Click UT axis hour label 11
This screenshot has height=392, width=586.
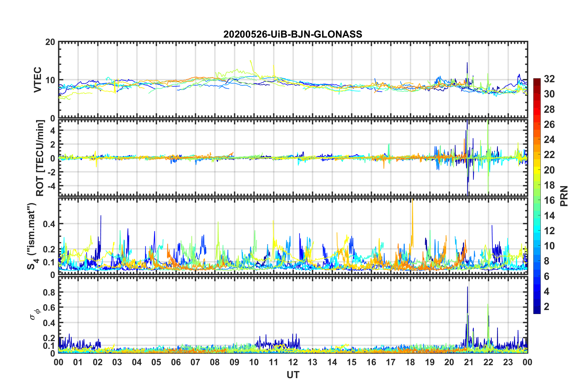pyautogui.click(x=274, y=362)
